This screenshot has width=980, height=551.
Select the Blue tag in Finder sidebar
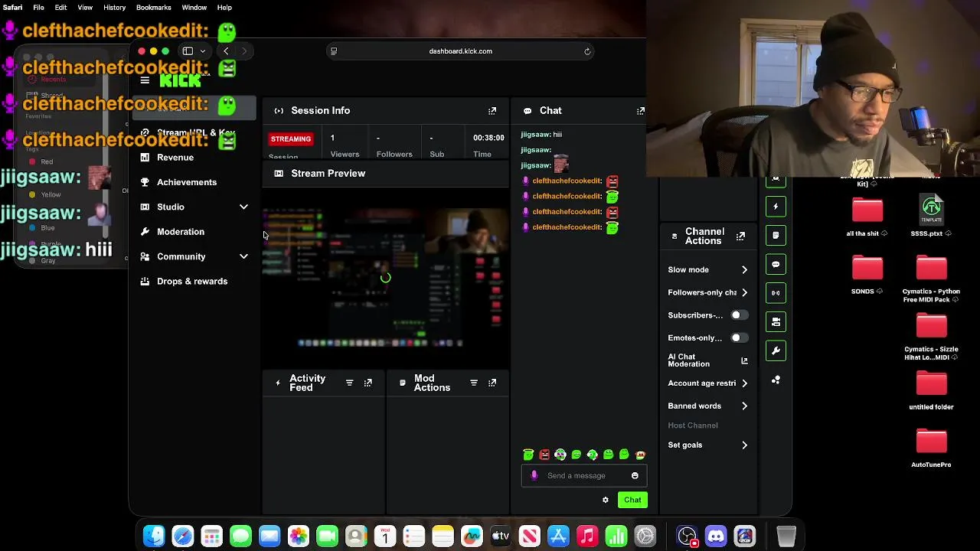[47, 228]
